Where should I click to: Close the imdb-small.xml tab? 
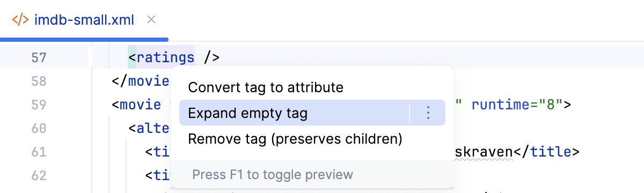pyautogui.click(x=151, y=20)
